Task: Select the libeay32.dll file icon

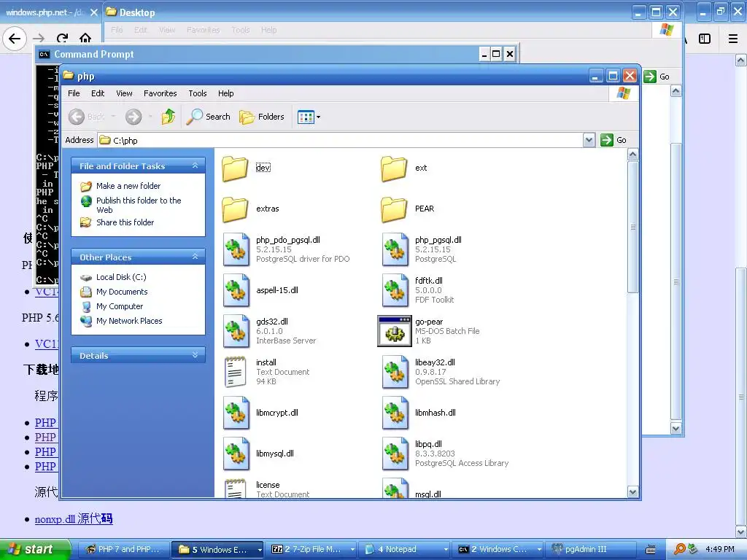Action: click(395, 372)
